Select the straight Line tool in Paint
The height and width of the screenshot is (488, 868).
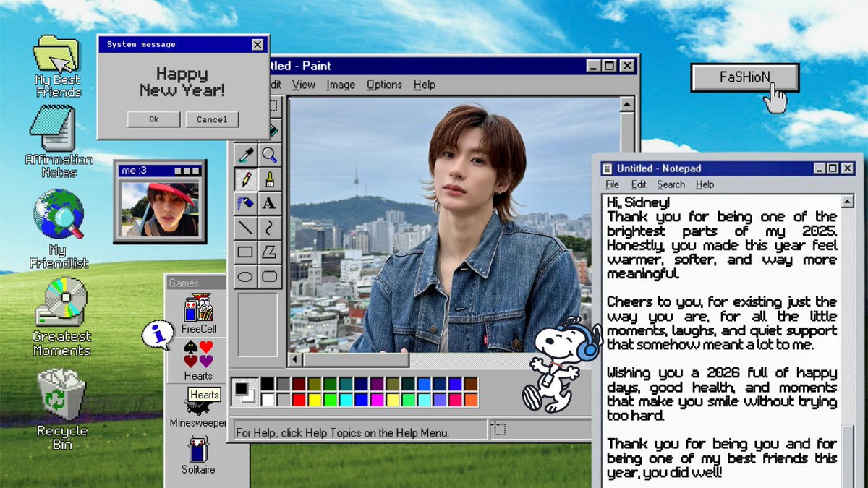pos(245,228)
